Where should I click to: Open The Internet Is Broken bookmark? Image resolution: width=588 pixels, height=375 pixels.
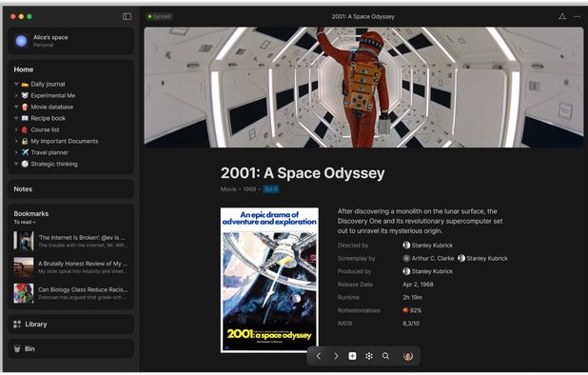(x=70, y=241)
